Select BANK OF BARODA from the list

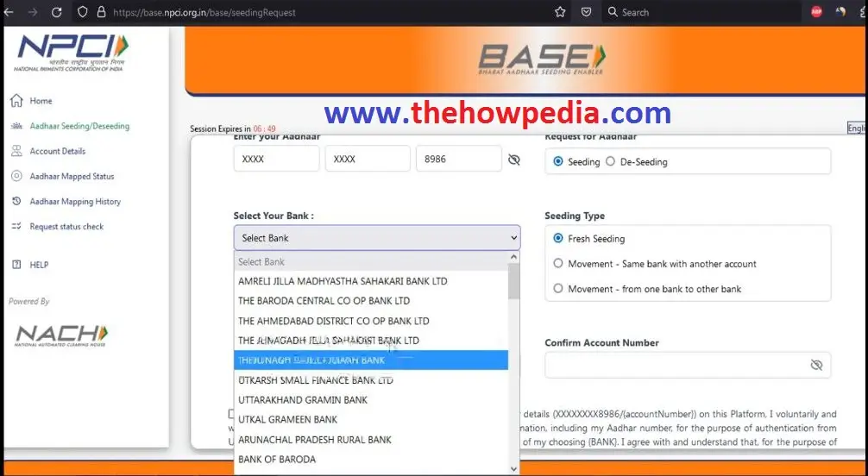[x=371, y=460]
